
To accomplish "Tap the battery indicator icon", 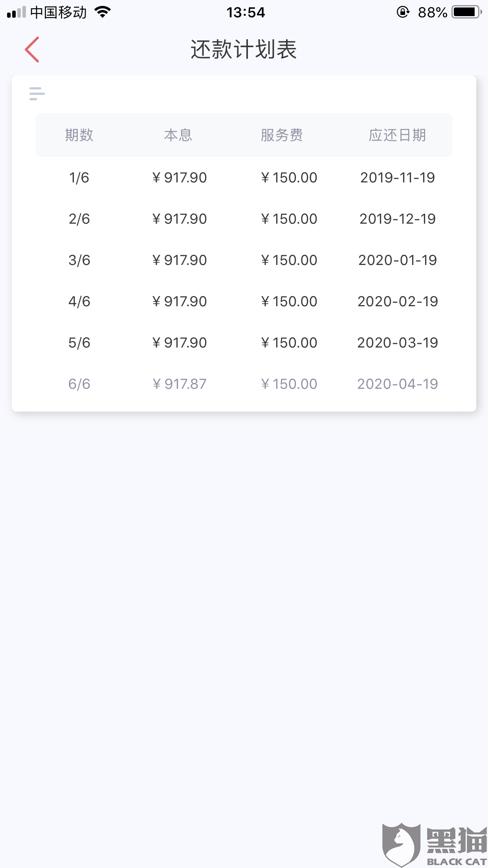I will [466, 12].
